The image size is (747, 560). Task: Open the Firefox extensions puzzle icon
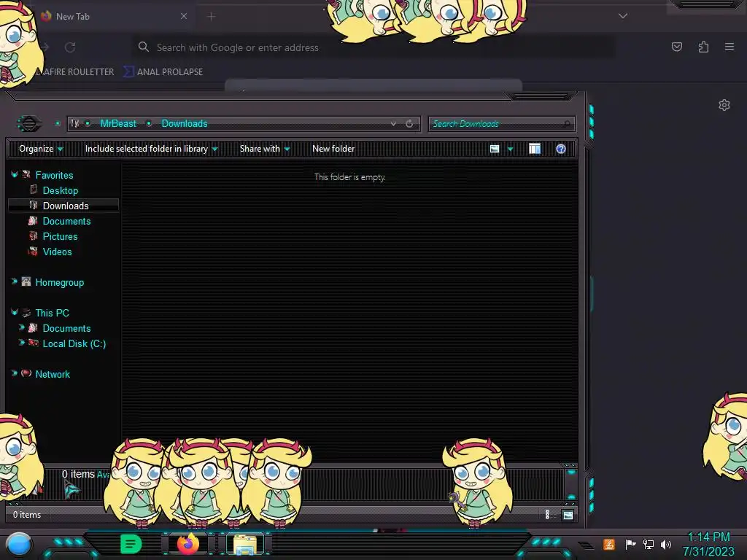(x=703, y=47)
